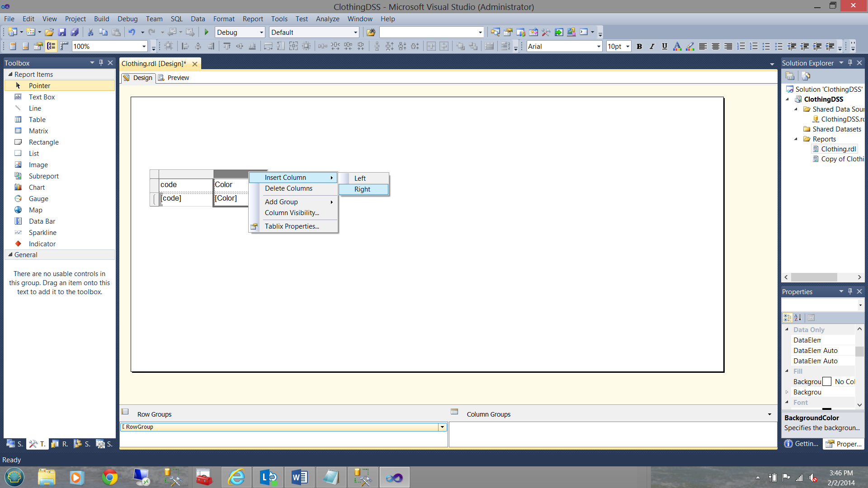Open the Arial font dropdown
This screenshot has height=488, width=868.
click(599, 46)
